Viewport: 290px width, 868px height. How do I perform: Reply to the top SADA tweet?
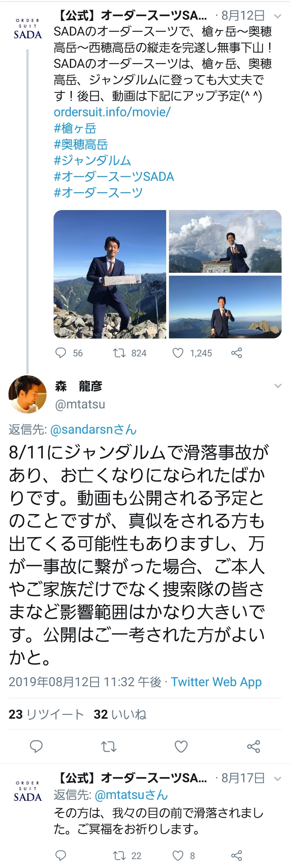click(61, 353)
